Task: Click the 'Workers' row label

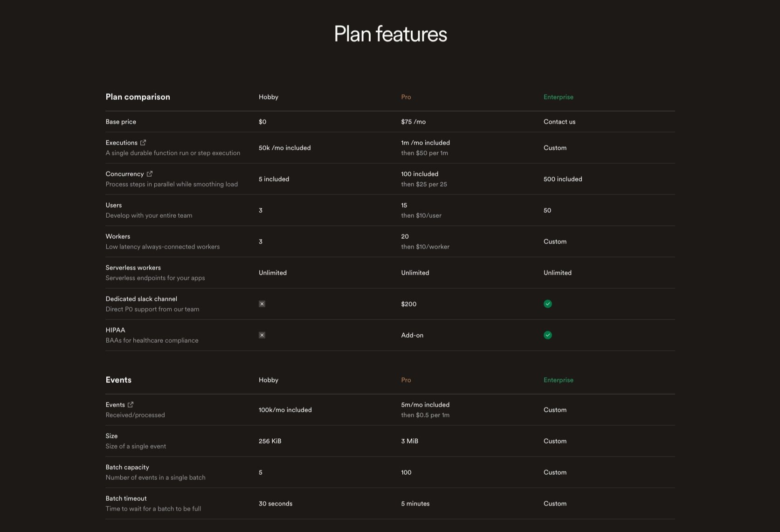Action: [x=118, y=236]
